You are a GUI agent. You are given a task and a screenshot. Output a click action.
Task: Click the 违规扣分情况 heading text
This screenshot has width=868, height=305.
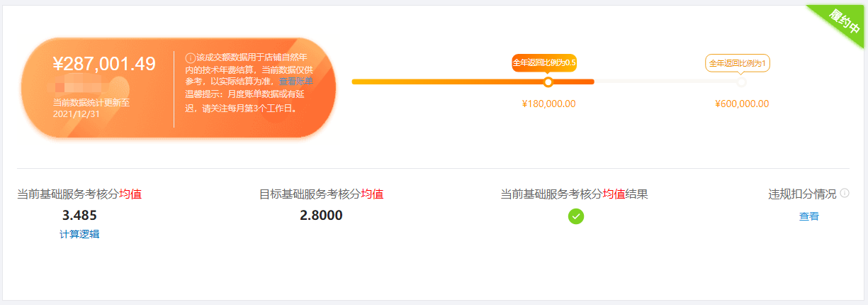[802, 194]
